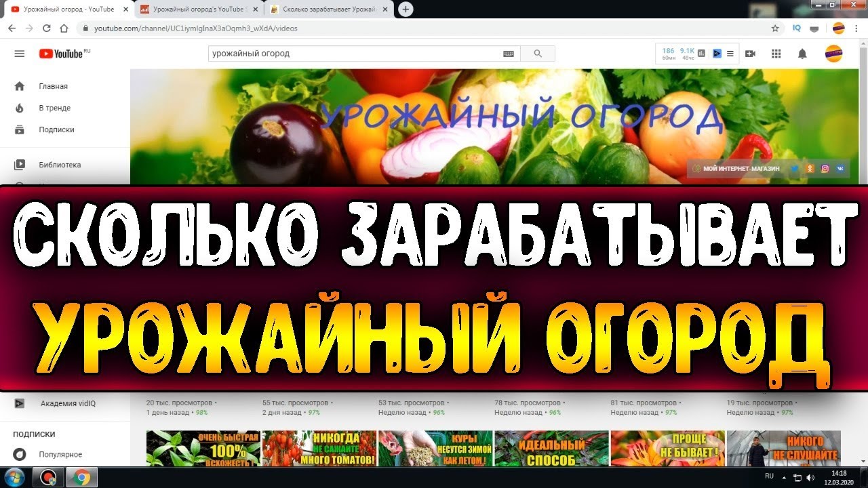Click the screen recorder taskbar icon
868x488 pixels.
point(49,477)
